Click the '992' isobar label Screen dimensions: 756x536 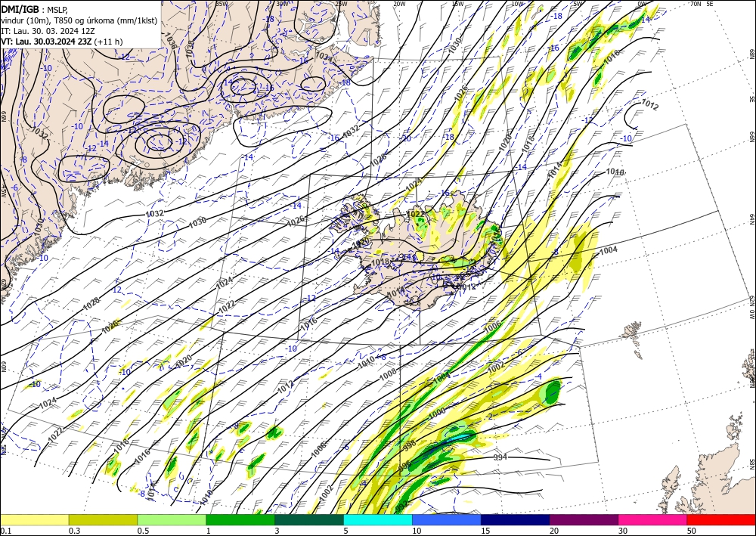[x=401, y=504]
